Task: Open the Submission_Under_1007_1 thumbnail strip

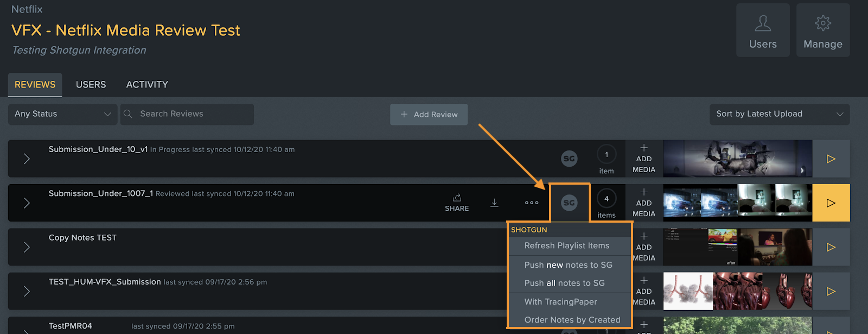Action: pos(738,203)
